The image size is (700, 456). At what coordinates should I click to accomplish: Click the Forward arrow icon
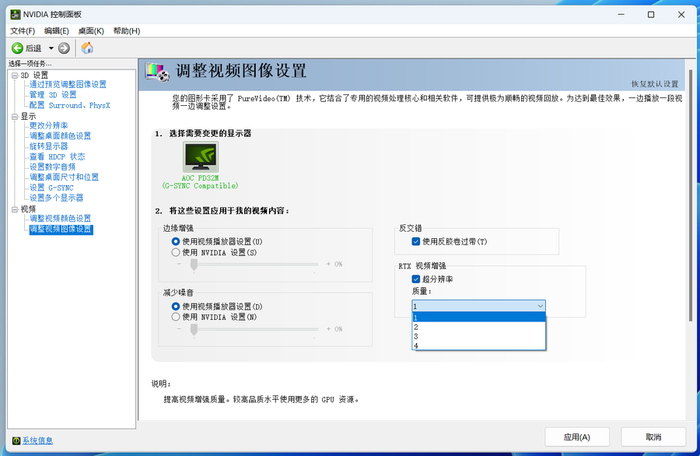[x=64, y=48]
